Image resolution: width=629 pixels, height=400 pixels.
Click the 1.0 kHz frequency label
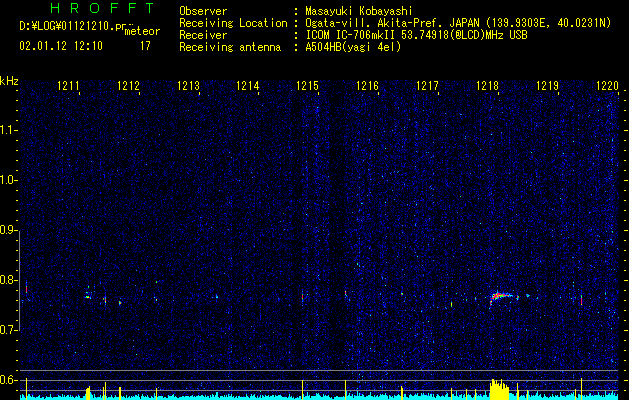(x=8, y=180)
